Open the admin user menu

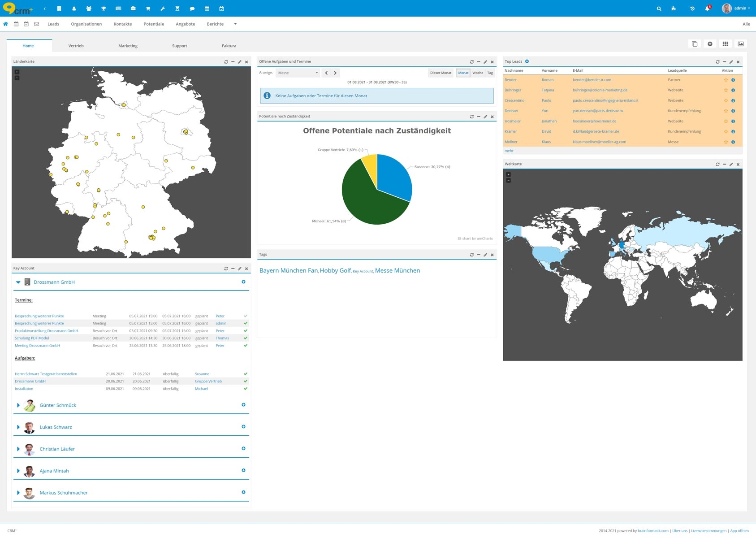(x=741, y=9)
